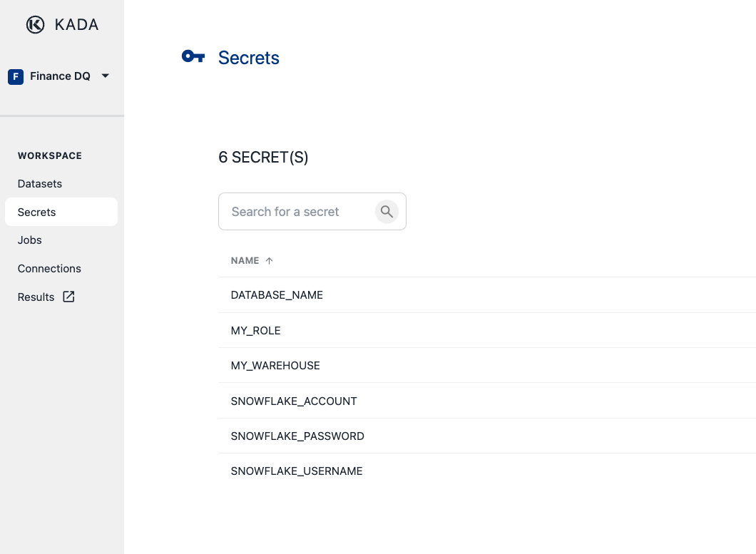Viewport: 756px width, 554px height.
Task: Click the SNOWFLAKE_ACCOUNT secret
Action: click(x=294, y=401)
